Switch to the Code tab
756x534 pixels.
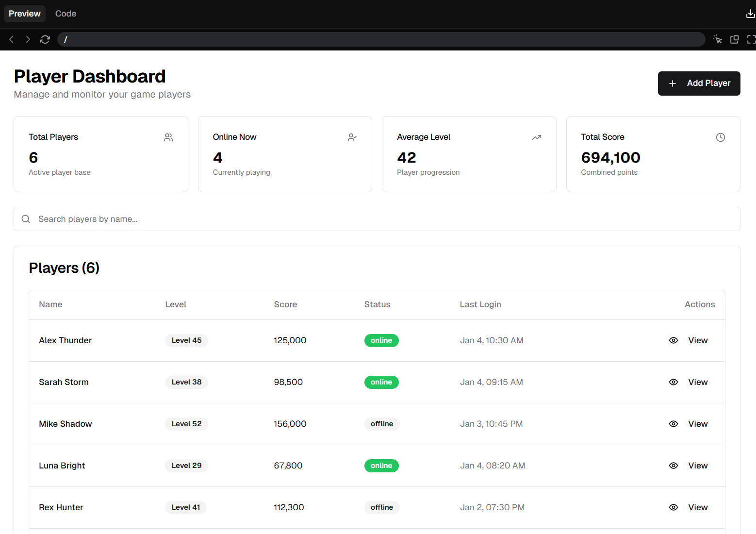click(x=66, y=14)
